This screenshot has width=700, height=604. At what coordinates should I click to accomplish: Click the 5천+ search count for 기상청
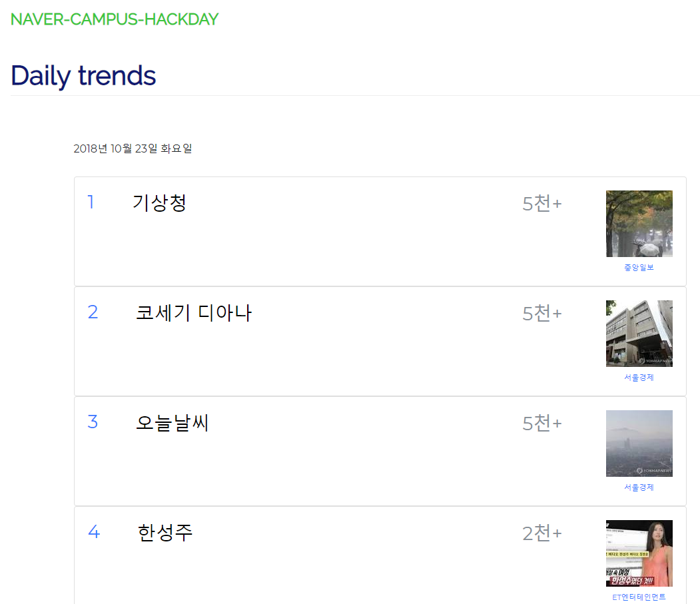[541, 203]
